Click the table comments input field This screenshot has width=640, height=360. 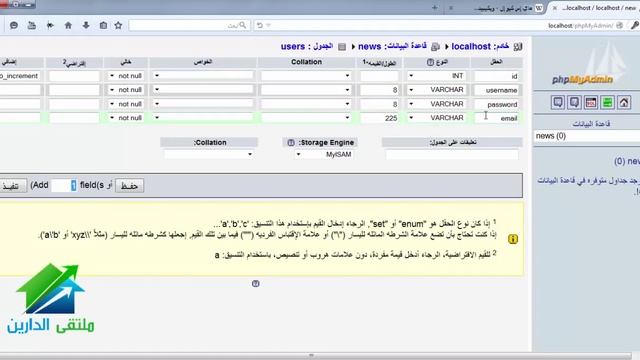pos(452,155)
